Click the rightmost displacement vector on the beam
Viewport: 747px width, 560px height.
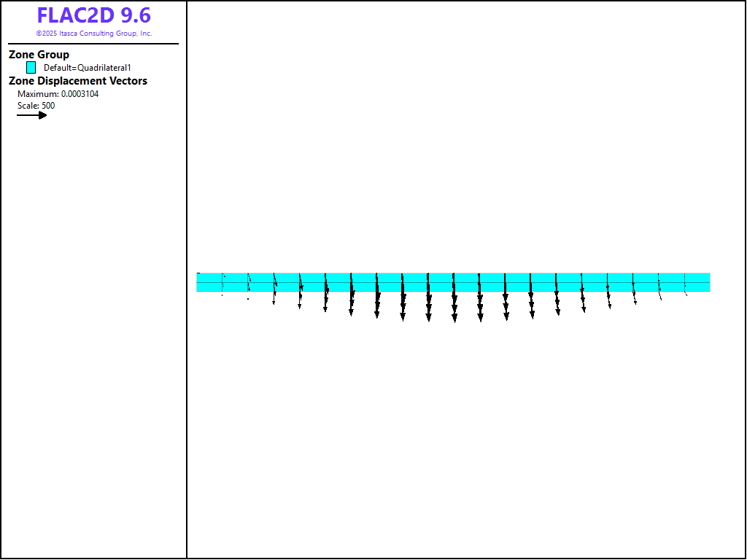(685, 286)
